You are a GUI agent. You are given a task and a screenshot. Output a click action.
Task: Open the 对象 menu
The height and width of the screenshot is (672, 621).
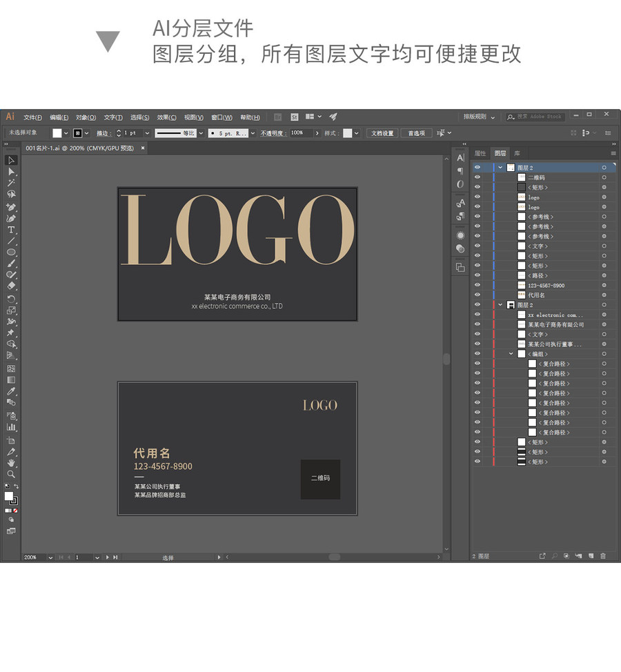coord(86,117)
